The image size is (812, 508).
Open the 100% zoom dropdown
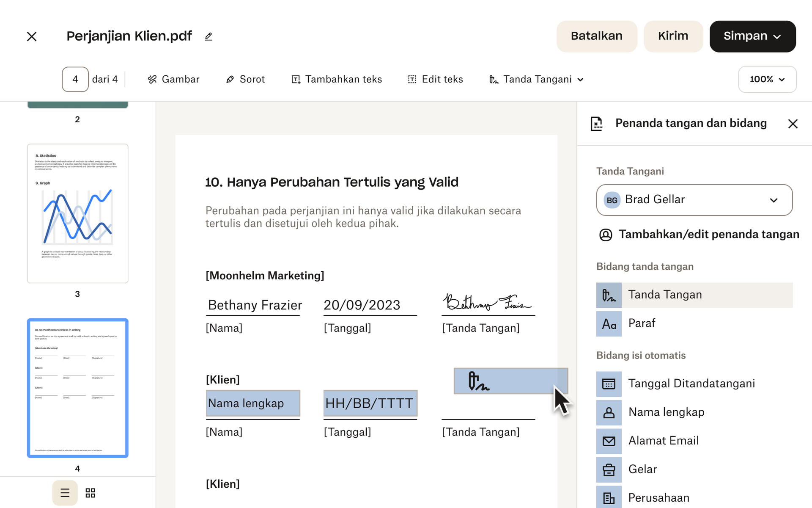point(767,79)
